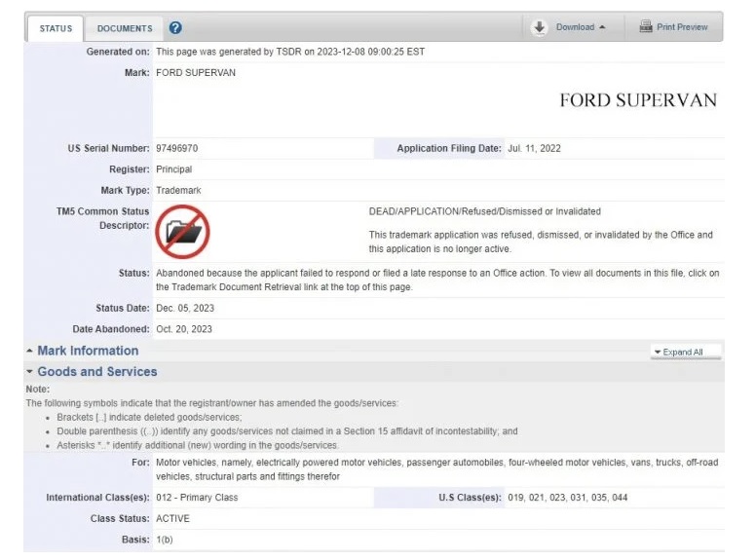Click the red dead-application status icon
755x560 pixels.
182,232
